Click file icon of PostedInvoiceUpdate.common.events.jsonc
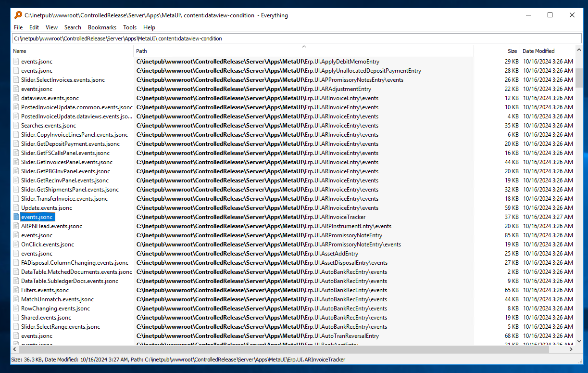 tap(16, 107)
